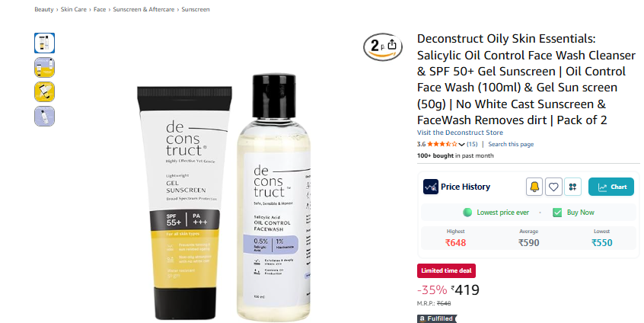The image size is (644, 323).
Task: Go to Beauty breadcrumb category
Action: 44,9
